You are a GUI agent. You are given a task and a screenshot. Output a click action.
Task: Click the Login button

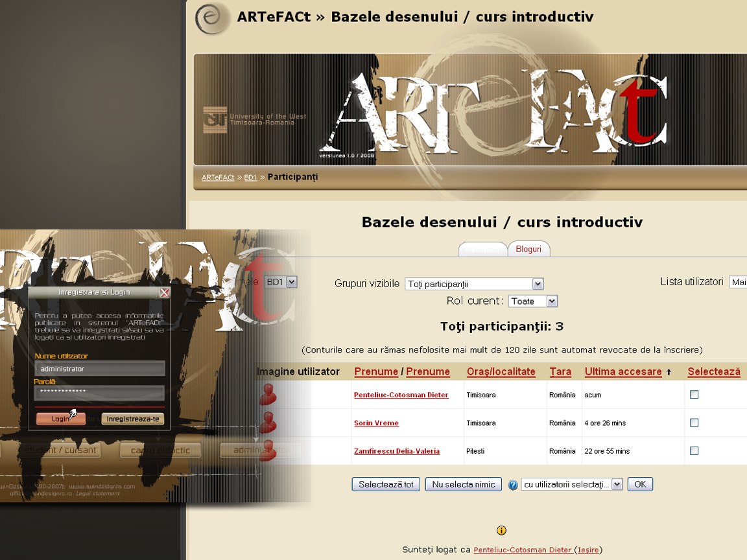click(x=61, y=419)
